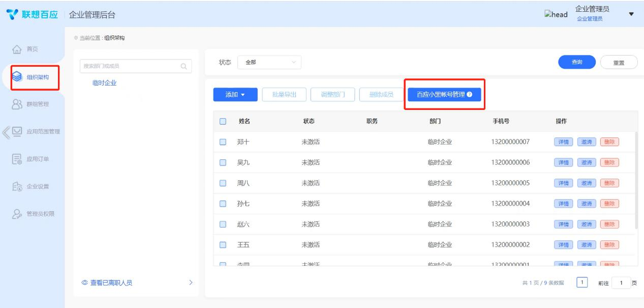Screen dimensions: 644x308
Task: Expand the user menu arrow top right
Action: [x=631, y=14]
